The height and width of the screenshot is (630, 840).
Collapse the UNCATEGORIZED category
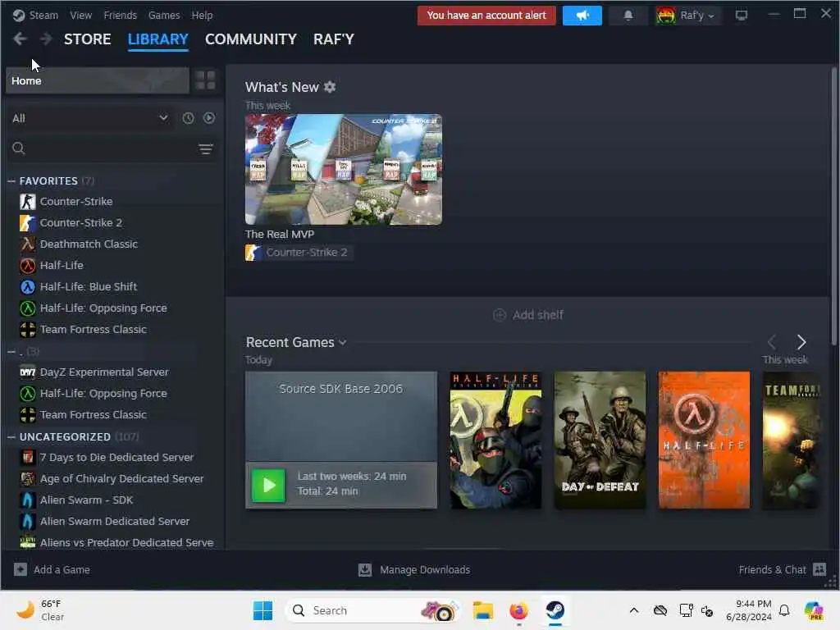pyautogui.click(x=11, y=437)
